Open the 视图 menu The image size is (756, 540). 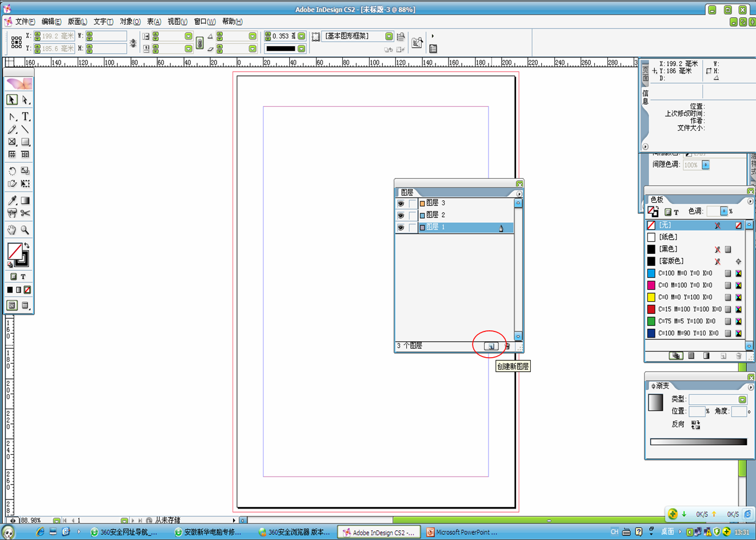177,22
